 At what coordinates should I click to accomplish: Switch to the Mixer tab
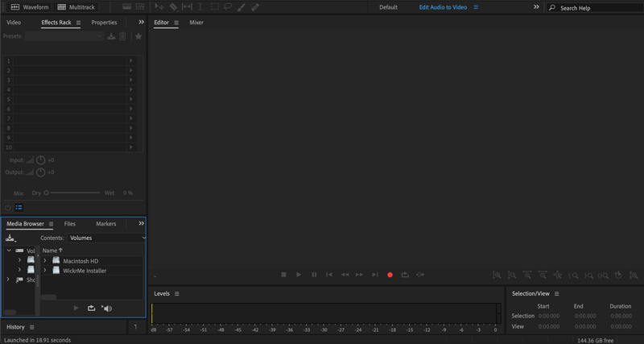196,23
